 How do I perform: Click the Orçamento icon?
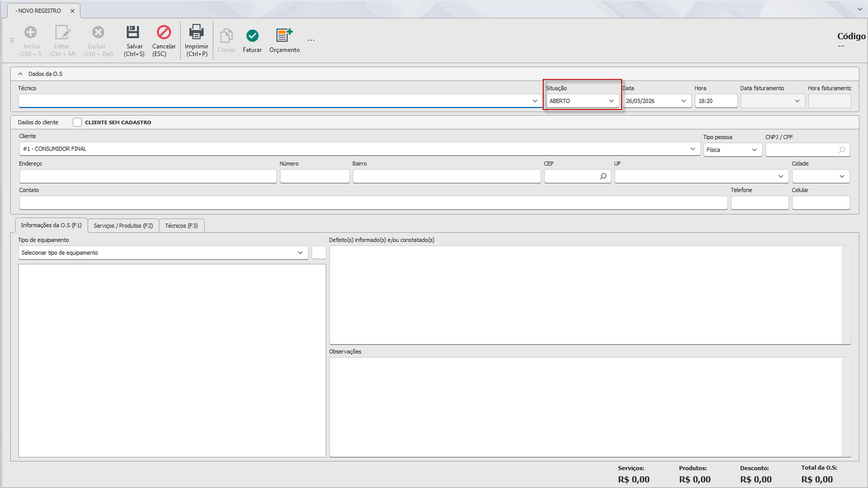point(284,35)
